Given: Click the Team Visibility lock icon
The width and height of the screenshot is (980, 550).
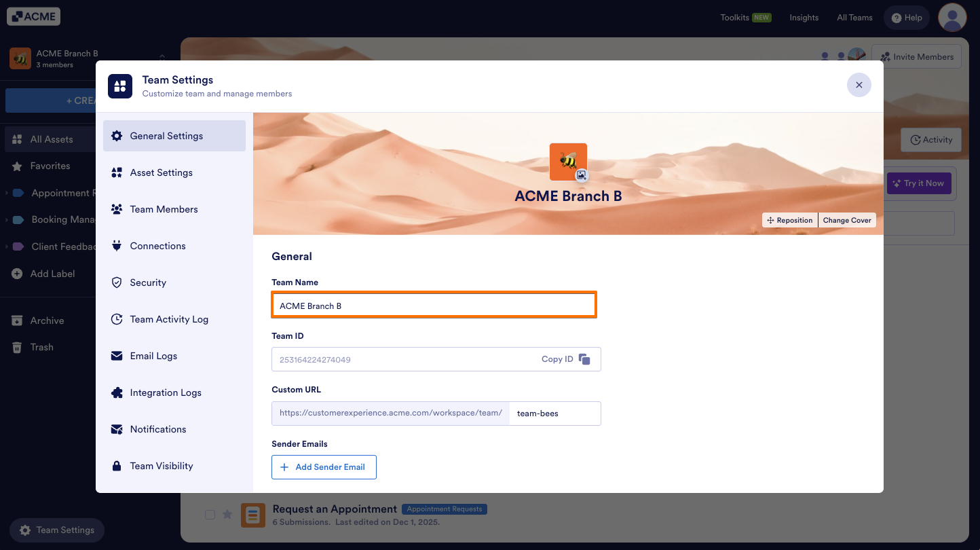Looking at the screenshot, I should [x=117, y=466].
